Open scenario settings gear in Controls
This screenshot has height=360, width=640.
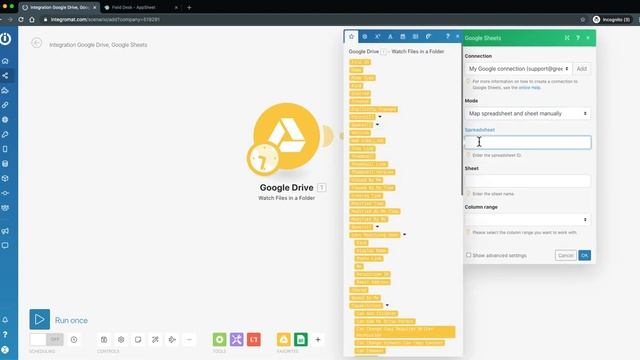coord(121,340)
